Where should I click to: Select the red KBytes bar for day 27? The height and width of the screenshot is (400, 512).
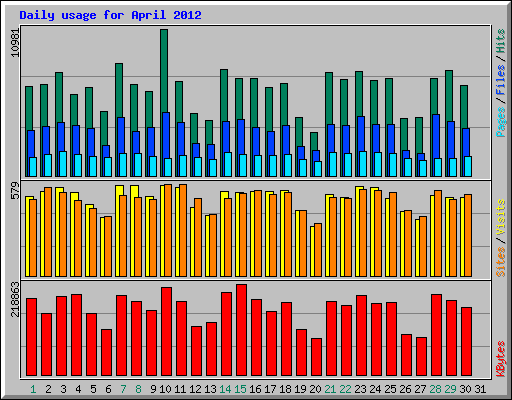click(421, 356)
